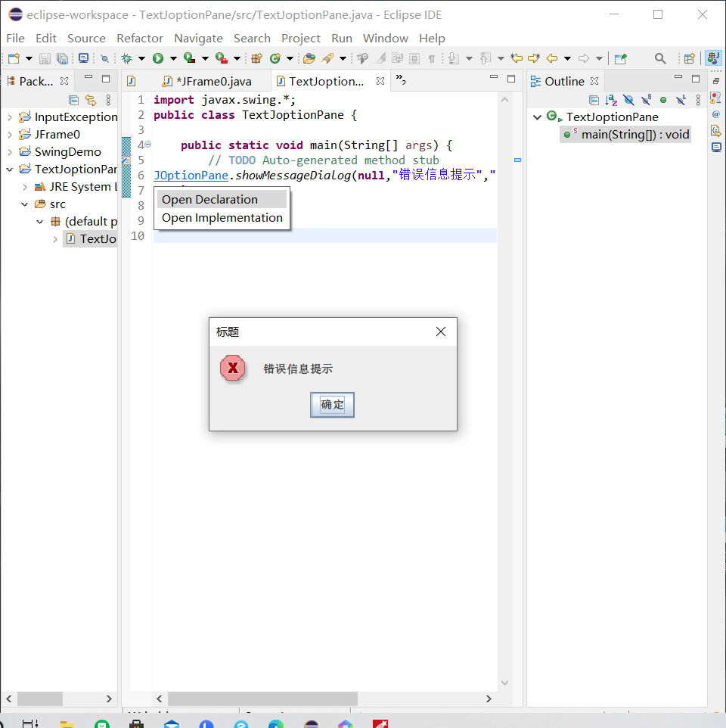The width and height of the screenshot is (726, 728).
Task: Open the Run icon dropdown arrow
Action: pos(173,58)
